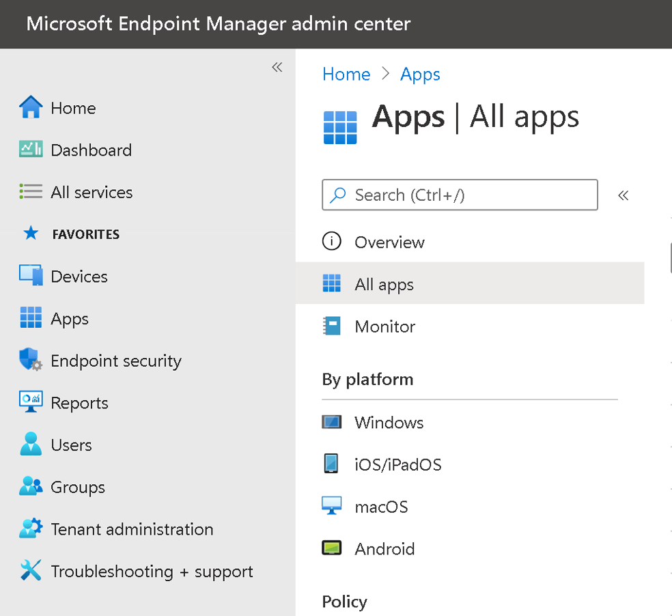672x616 pixels.
Task: Open the Monitor section
Action: tap(384, 326)
